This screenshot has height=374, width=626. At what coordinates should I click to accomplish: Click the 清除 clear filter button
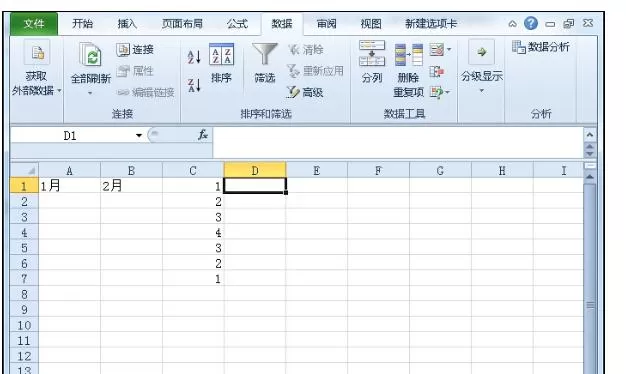point(306,49)
